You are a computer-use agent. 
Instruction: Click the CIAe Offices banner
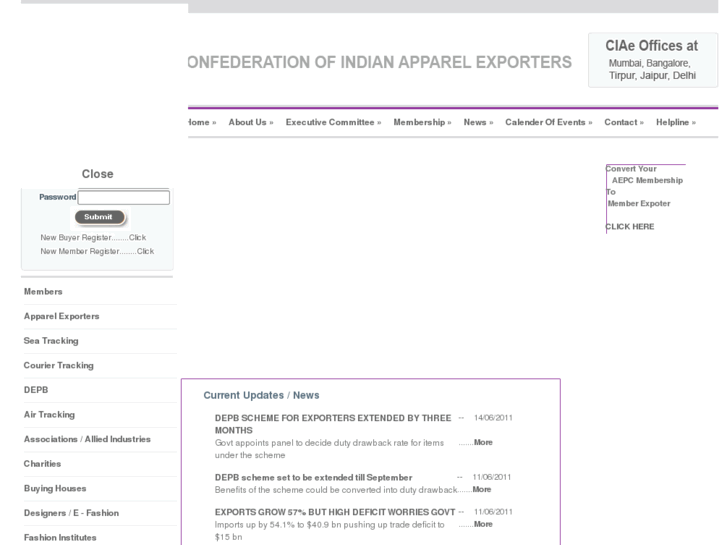point(653,60)
